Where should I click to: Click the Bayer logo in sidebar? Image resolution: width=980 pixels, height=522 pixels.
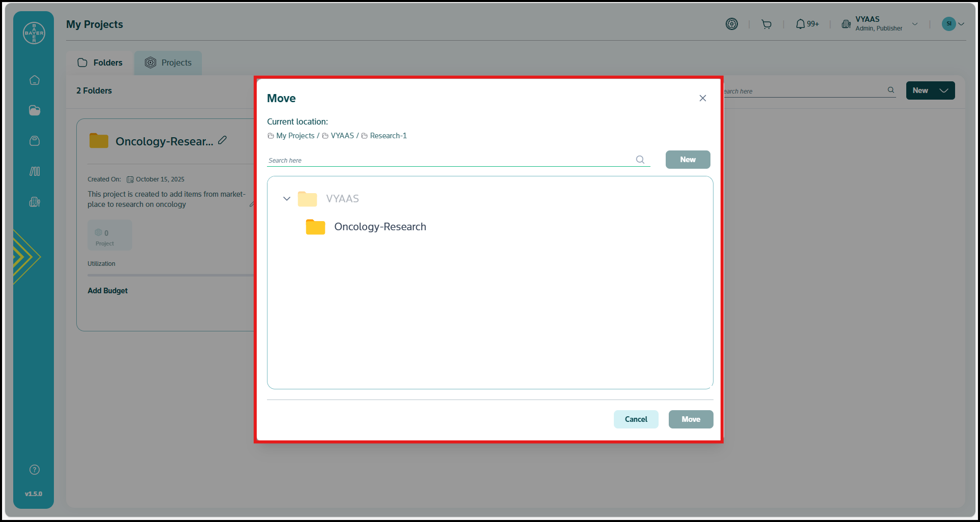coord(34,33)
